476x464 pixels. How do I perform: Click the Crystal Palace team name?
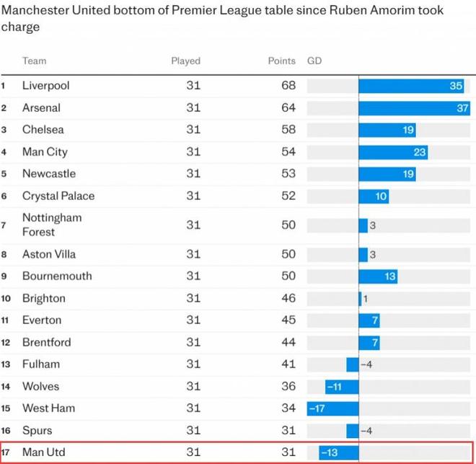(x=58, y=196)
